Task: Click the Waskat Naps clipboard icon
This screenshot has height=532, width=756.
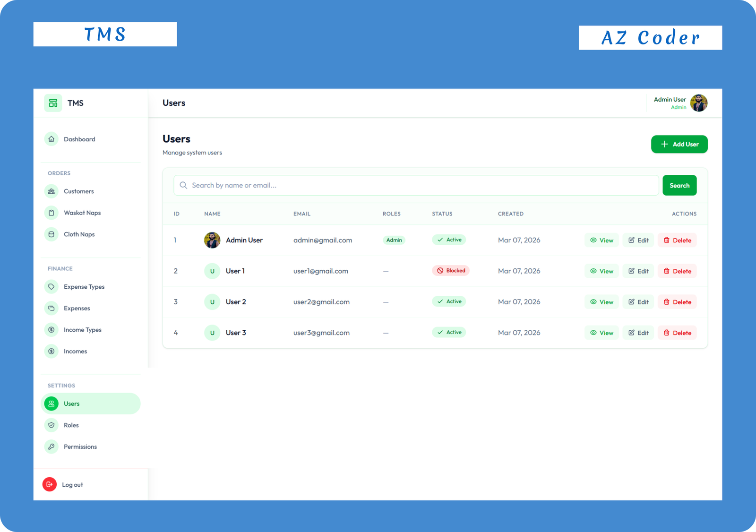Action: (51, 213)
